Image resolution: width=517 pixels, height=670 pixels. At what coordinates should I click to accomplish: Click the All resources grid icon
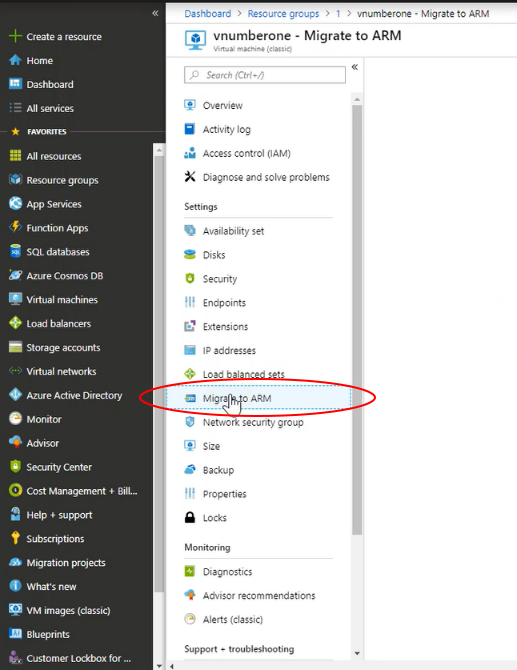coord(15,156)
